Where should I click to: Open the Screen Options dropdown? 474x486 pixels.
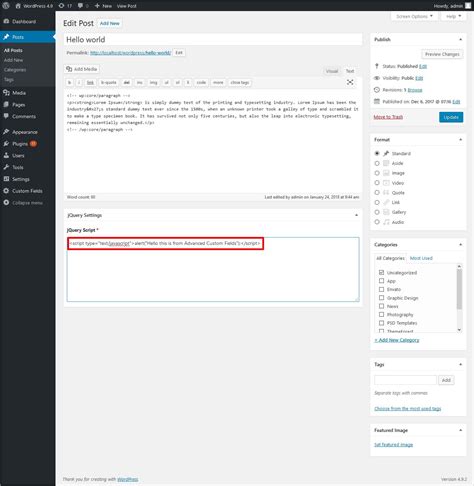[414, 16]
